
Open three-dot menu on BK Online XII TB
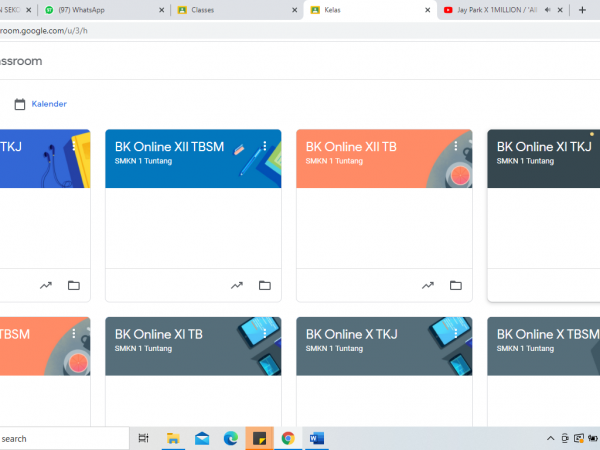[456, 146]
